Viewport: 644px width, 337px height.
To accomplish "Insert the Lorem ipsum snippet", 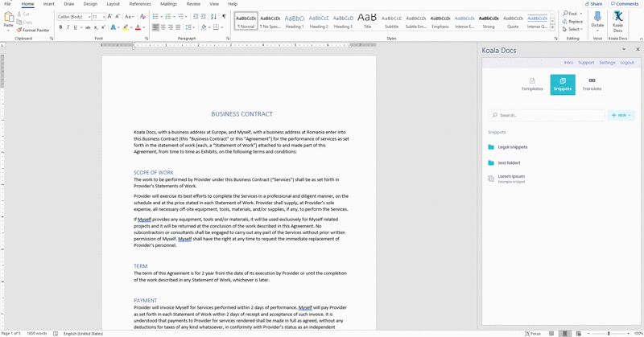I will [507, 178].
